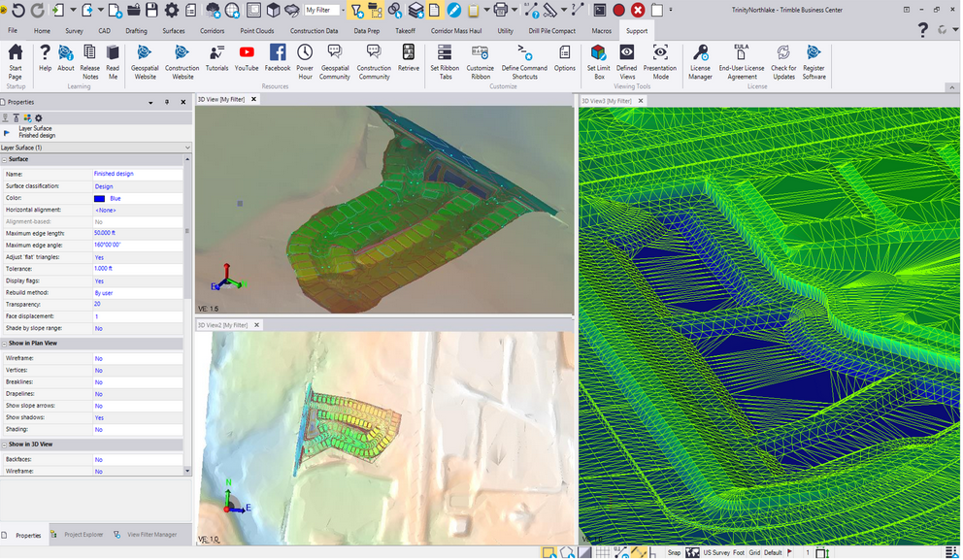Open the Release Notes document
The height and width of the screenshot is (560, 963).
[89, 62]
